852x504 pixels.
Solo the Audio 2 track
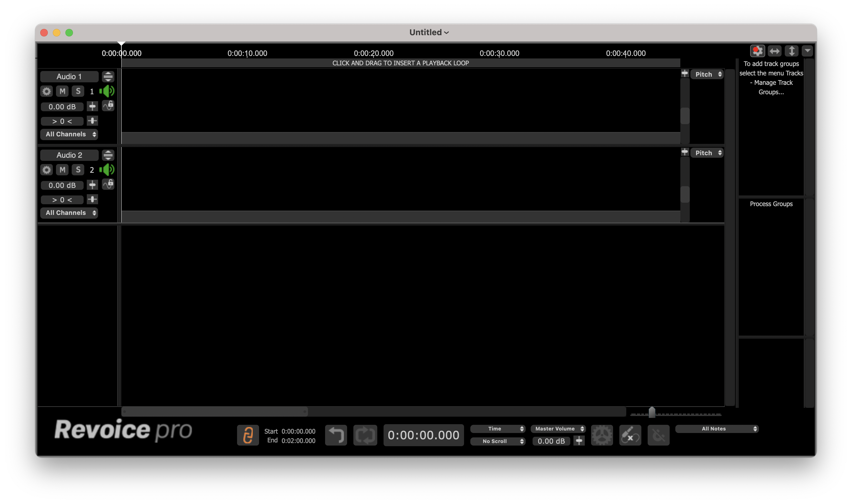coord(78,170)
